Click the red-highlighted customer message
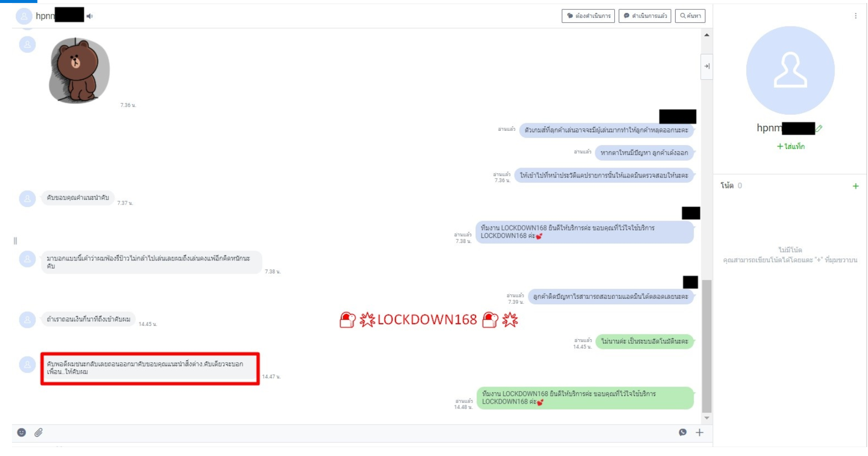Screen dimensions: 868x456 click(150, 368)
